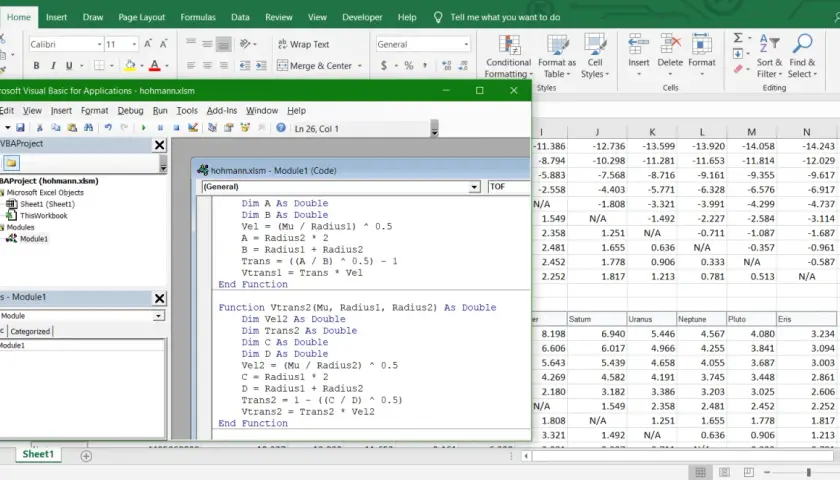Open Find with the binoculars icon
This screenshot has height=480, width=840.
(x=88, y=128)
